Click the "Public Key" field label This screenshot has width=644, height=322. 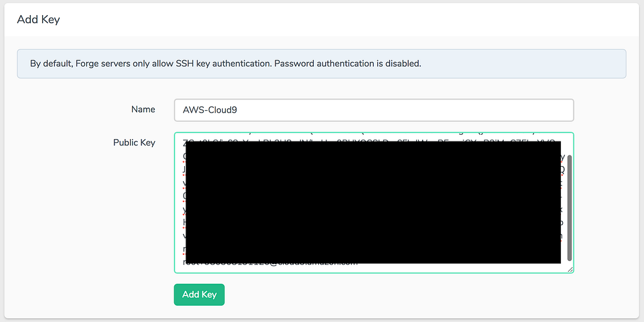click(134, 143)
